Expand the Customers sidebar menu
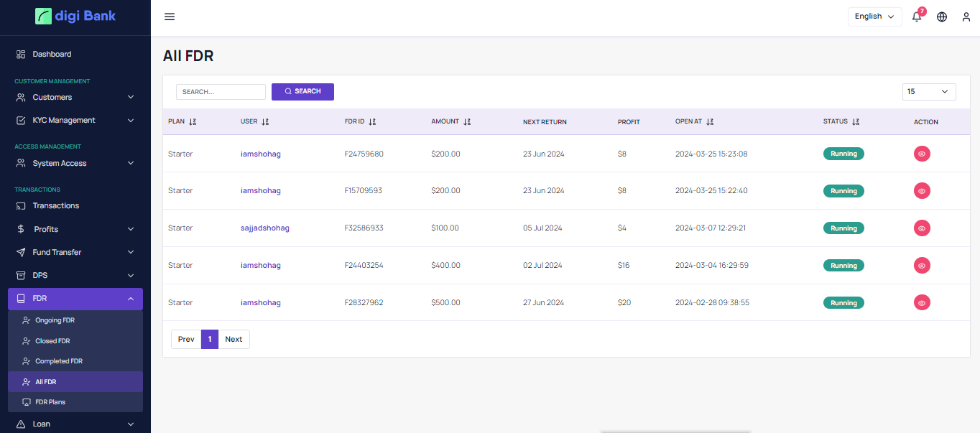 pyautogui.click(x=75, y=97)
